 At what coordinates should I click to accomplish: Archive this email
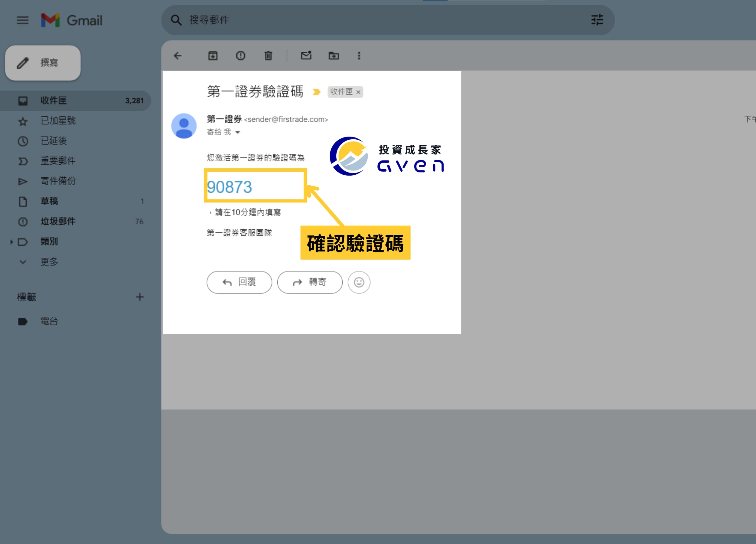(x=213, y=56)
